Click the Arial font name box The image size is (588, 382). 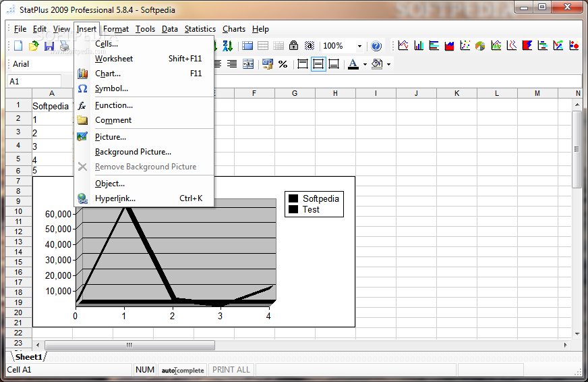[x=41, y=64]
